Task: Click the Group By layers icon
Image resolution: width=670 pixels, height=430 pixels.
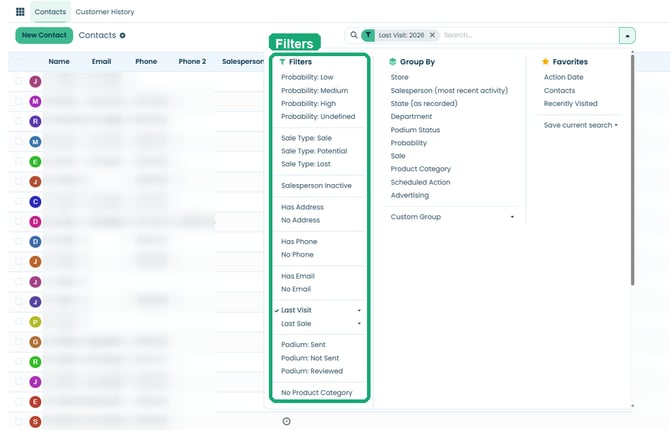Action: [393, 62]
